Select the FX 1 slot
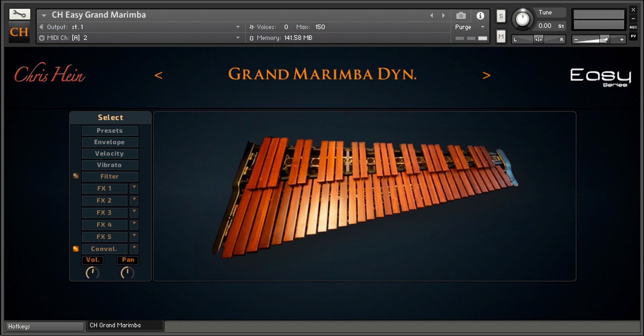This screenshot has height=336, width=644. point(105,188)
